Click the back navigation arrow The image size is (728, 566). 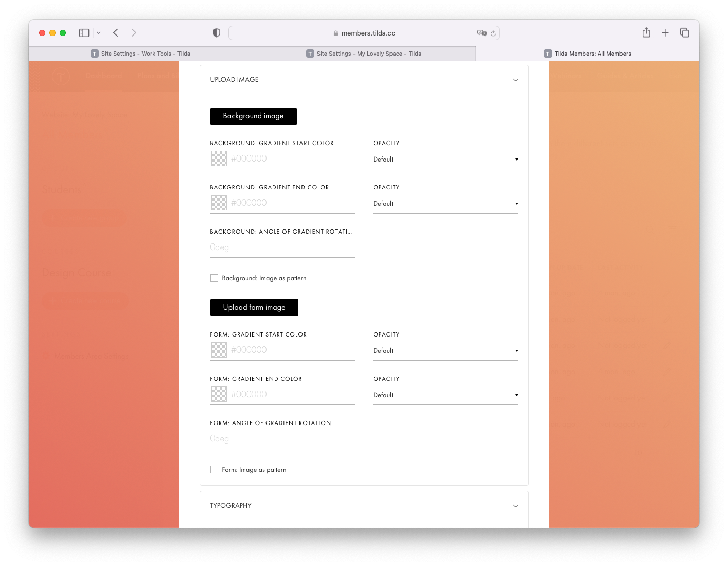coord(115,32)
